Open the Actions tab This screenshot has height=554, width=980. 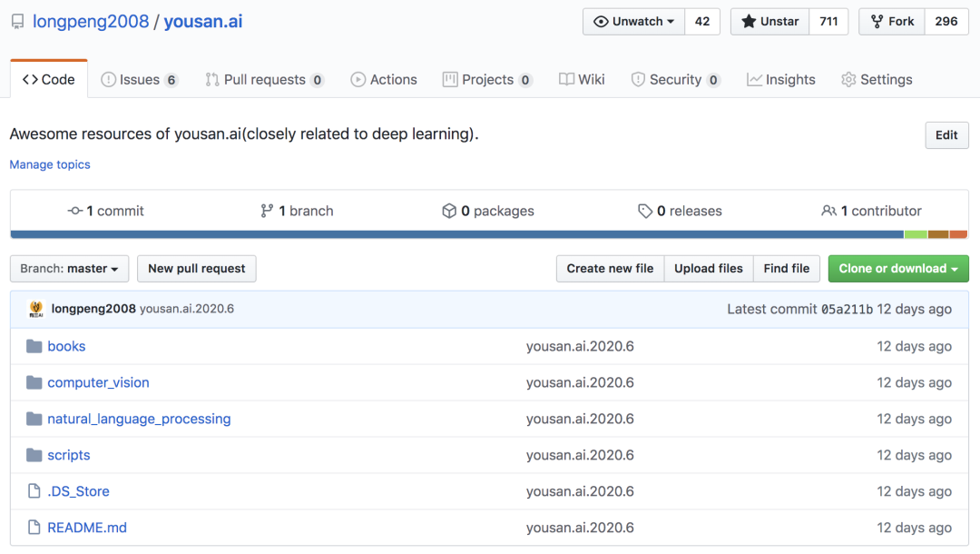click(x=384, y=79)
